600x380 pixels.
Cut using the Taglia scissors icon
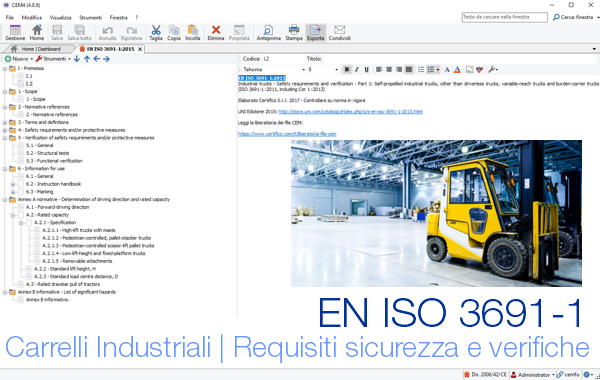[x=156, y=33]
